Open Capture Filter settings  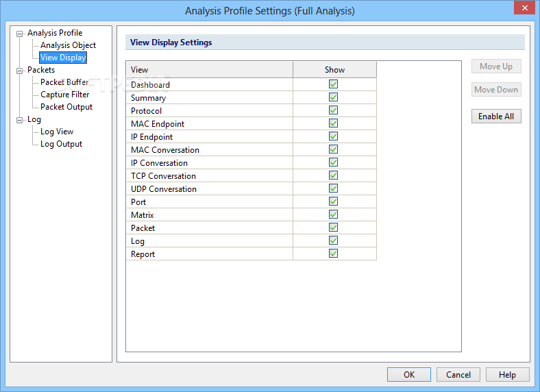[64, 95]
